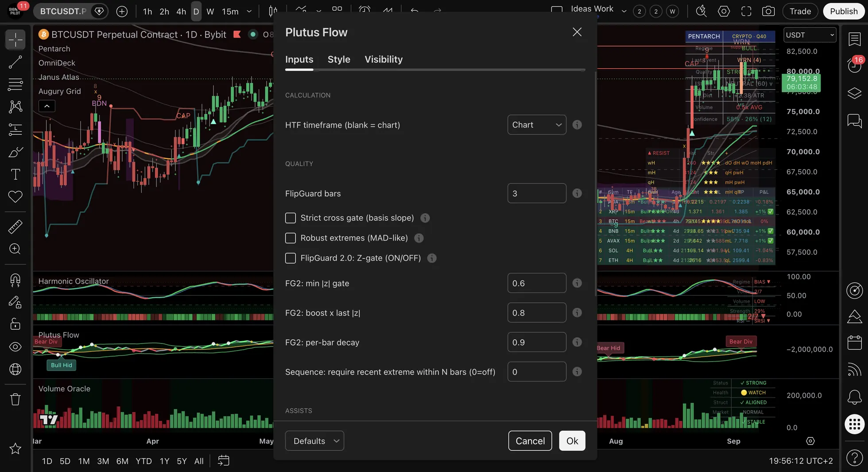Expand the timeframe interval dropdown arrow
The image size is (868, 472).
(249, 12)
